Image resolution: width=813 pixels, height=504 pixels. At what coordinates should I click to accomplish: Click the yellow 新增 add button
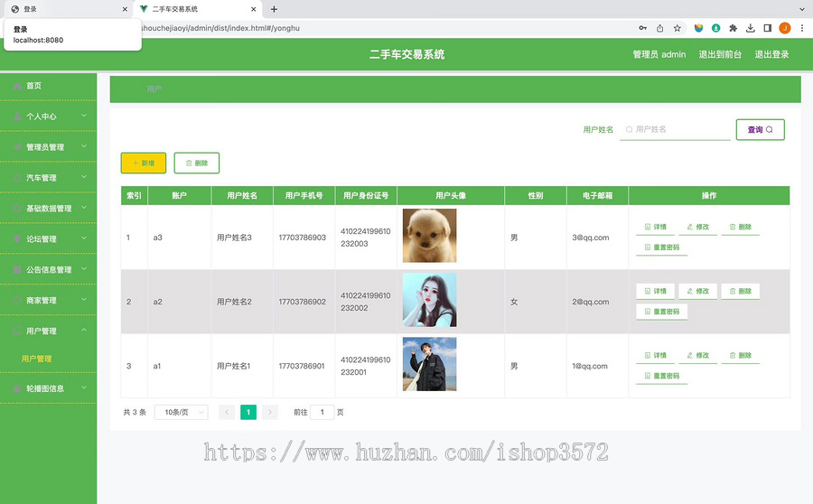[x=144, y=163]
